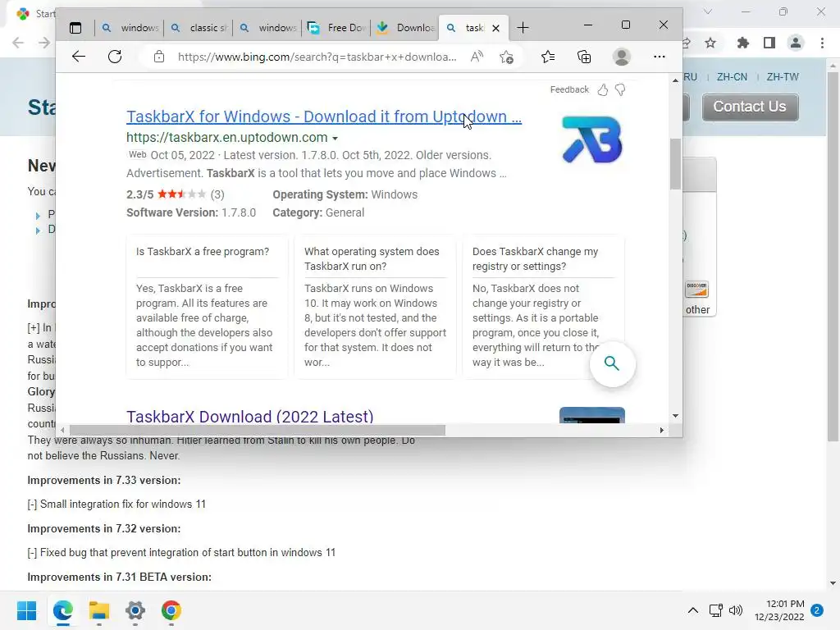Go back in Edge browser
The height and width of the screenshot is (630, 840).
(79, 57)
